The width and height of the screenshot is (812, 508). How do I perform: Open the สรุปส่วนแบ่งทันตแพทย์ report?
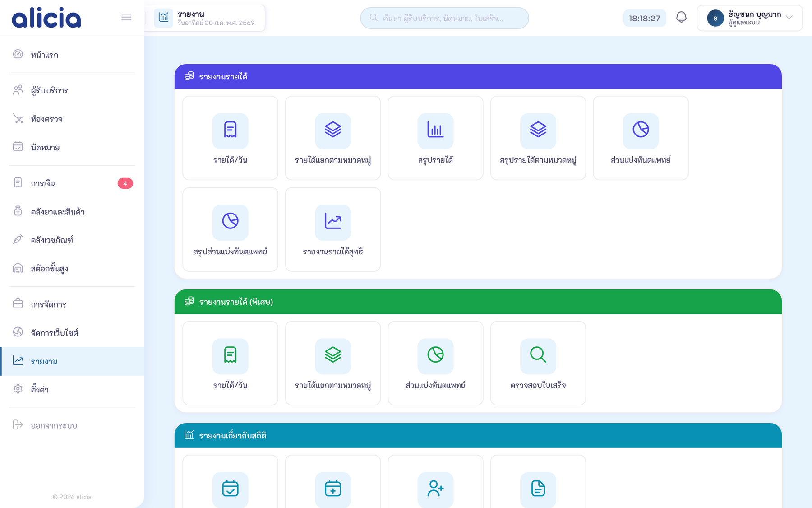coord(230,229)
